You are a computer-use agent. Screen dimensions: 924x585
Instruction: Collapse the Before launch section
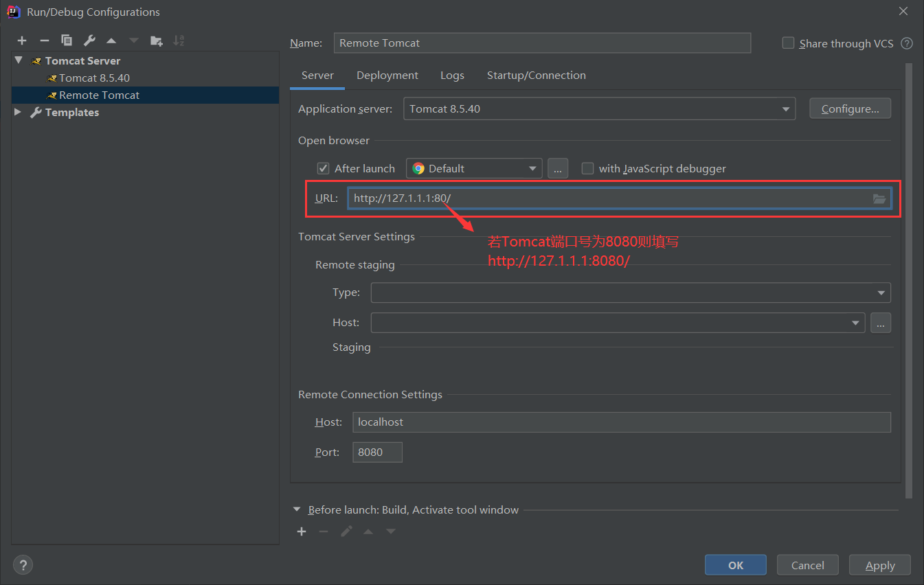pyautogui.click(x=297, y=509)
